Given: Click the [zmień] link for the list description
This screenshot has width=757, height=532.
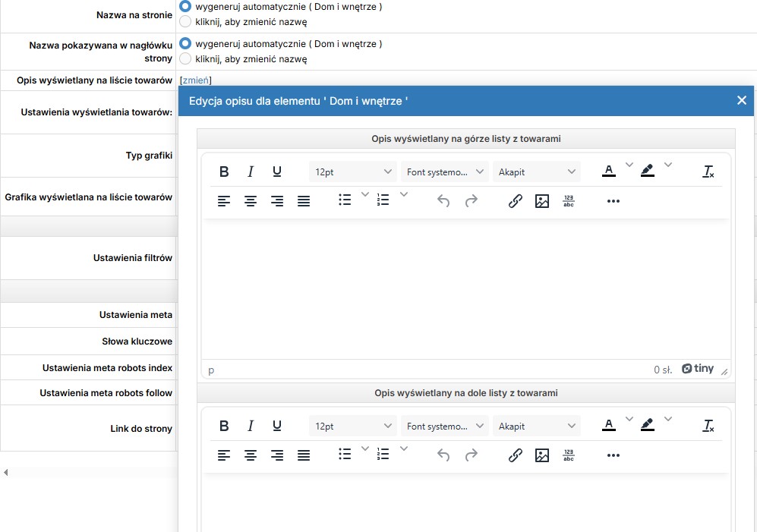Looking at the screenshot, I should [x=196, y=80].
